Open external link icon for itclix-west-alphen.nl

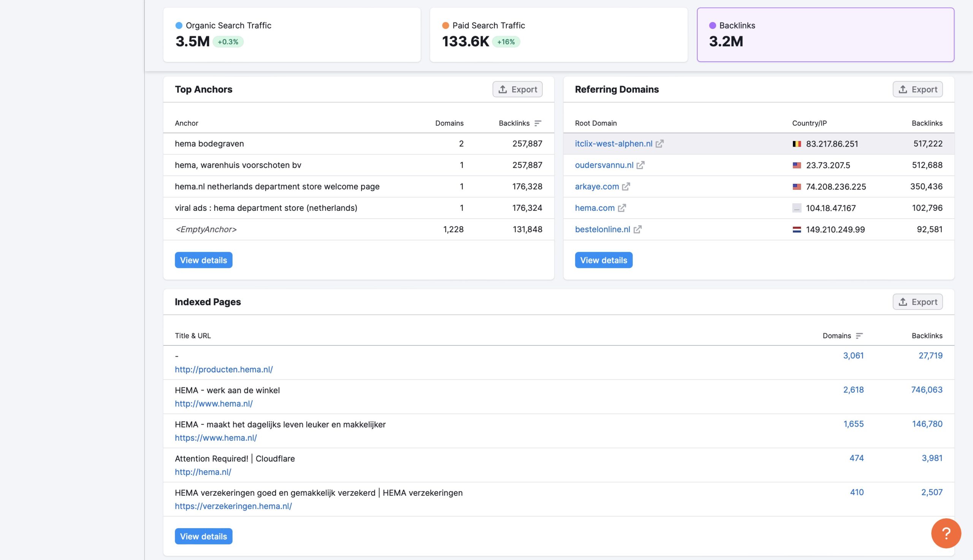pos(659,144)
